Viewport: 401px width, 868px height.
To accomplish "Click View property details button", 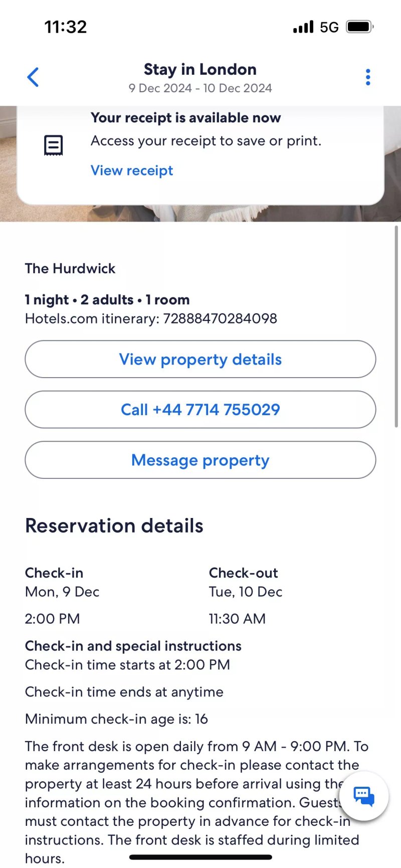I will pos(200,359).
